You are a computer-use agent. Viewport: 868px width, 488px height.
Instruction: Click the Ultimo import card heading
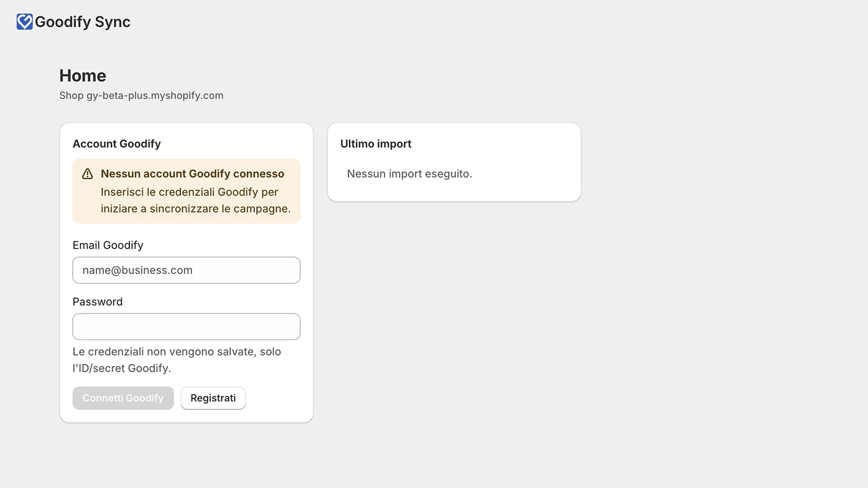[376, 144]
